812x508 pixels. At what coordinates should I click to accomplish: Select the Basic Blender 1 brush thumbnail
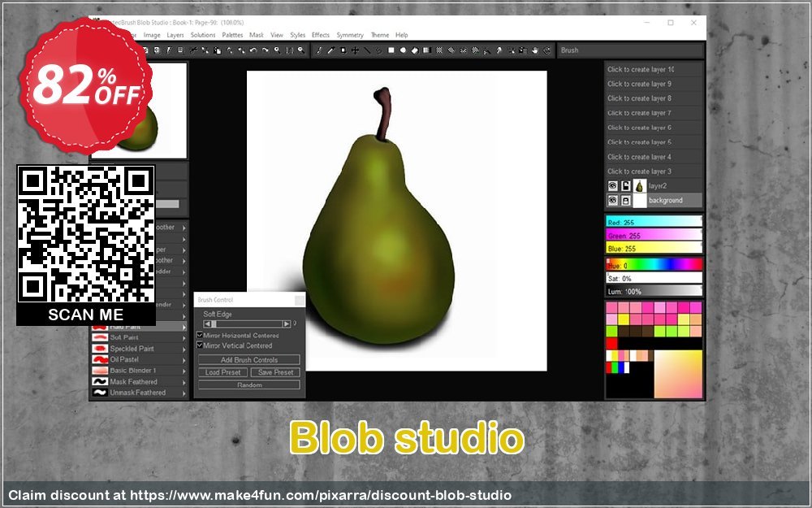(99, 371)
